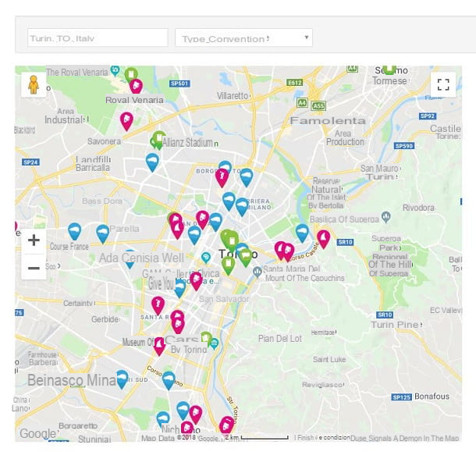Select pink marker above Royal Venaria label

[136, 87]
